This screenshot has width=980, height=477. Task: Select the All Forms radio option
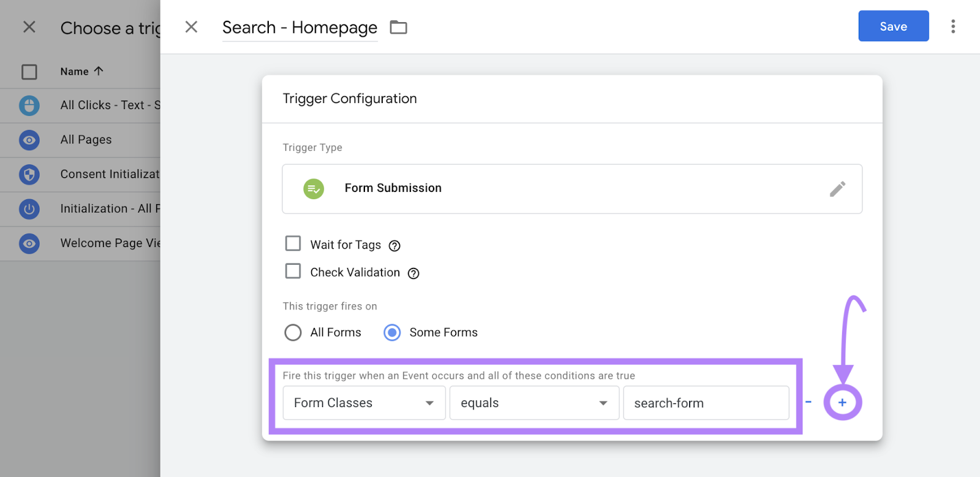pyautogui.click(x=293, y=332)
